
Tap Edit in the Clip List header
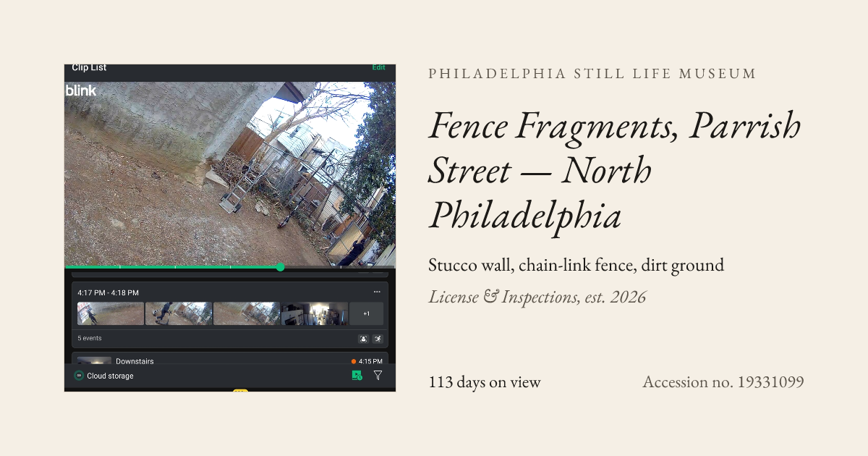379,67
